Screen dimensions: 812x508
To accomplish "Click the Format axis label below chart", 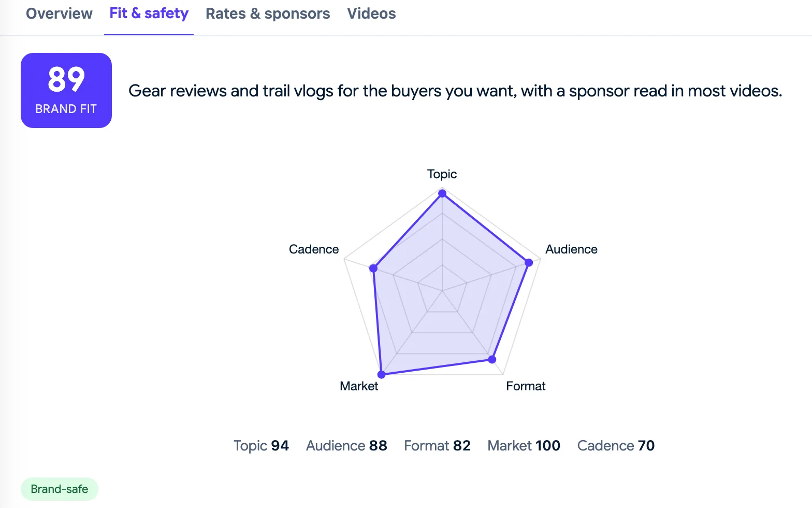I will [x=526, y=386].
